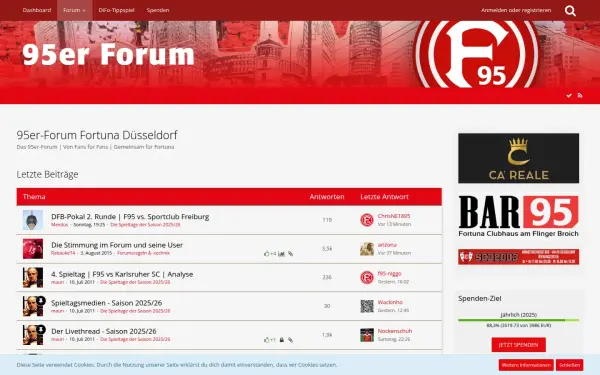Click author Rabauke74 under Die Stimmung thread

[x=63, y=253]
